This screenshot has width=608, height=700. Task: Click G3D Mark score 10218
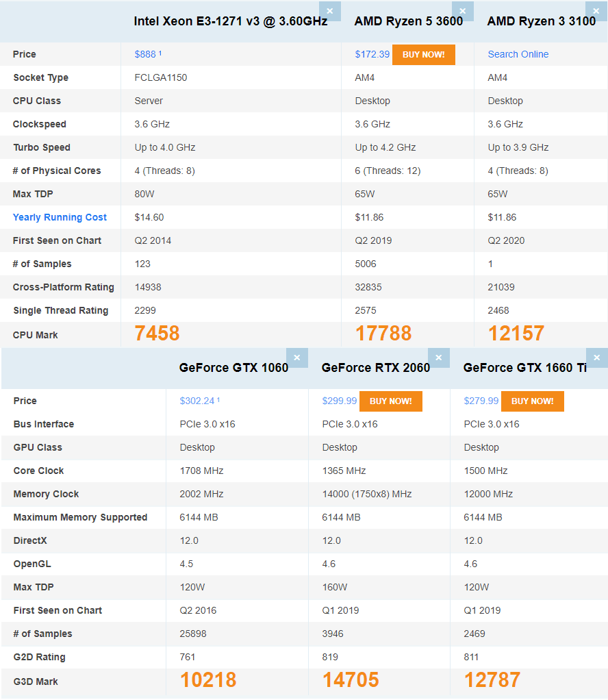click(x=208, y=680)
